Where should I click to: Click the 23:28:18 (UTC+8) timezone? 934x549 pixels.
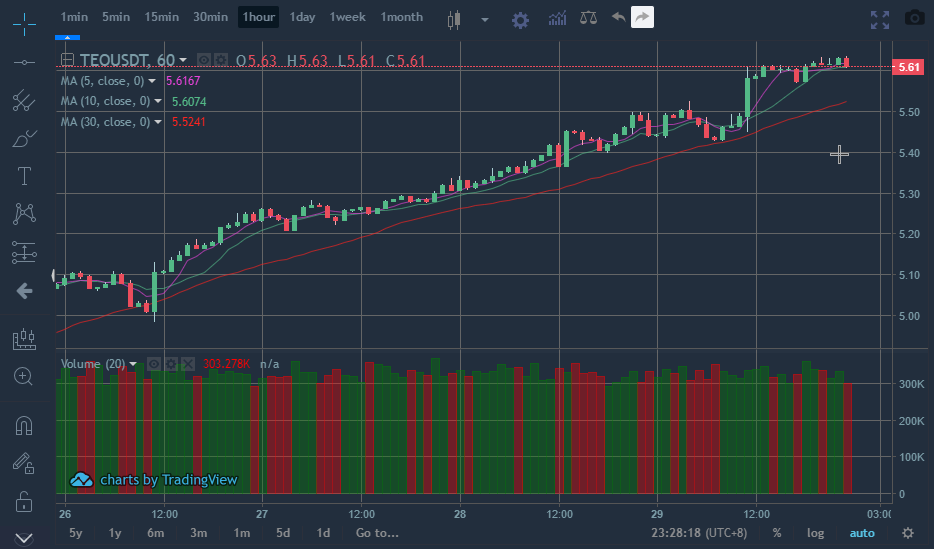[x=699, y=533]
